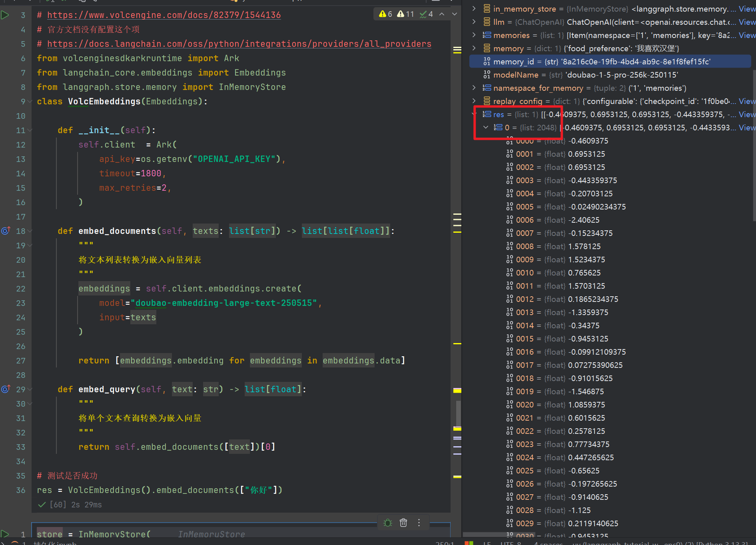Click the memory_id string variable icon
756x545 pixels.
coord(487,61)
